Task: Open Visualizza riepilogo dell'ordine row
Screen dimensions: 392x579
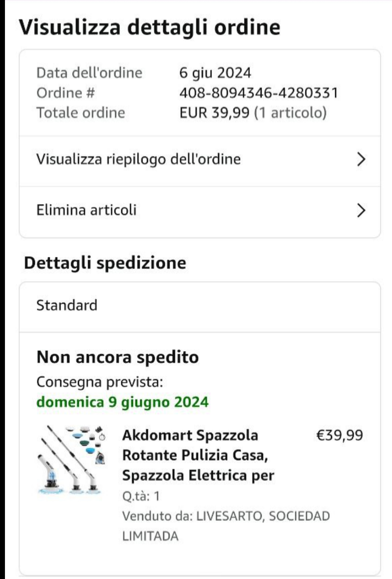Action: pyautogui.click(x=138, y=159)
